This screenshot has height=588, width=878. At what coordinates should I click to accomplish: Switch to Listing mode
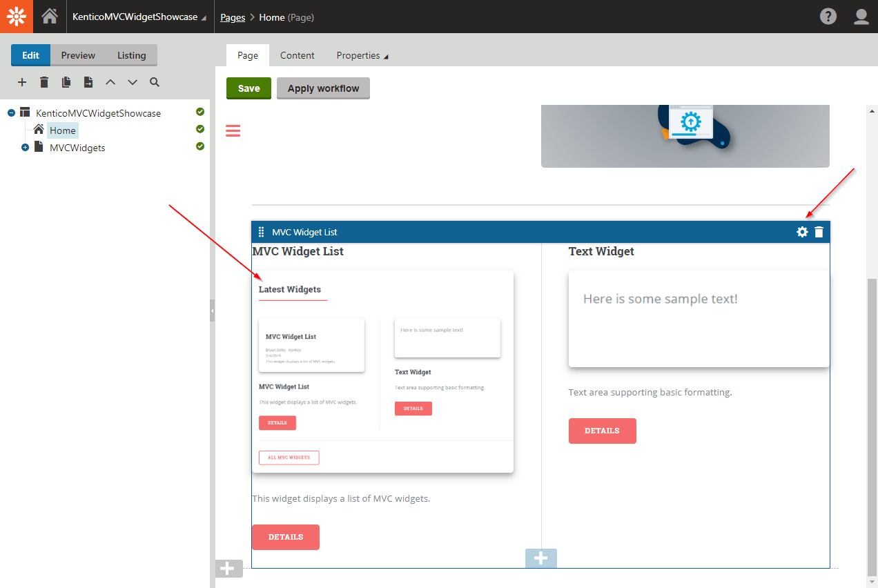pyautogui.click(x=131, y=55)
